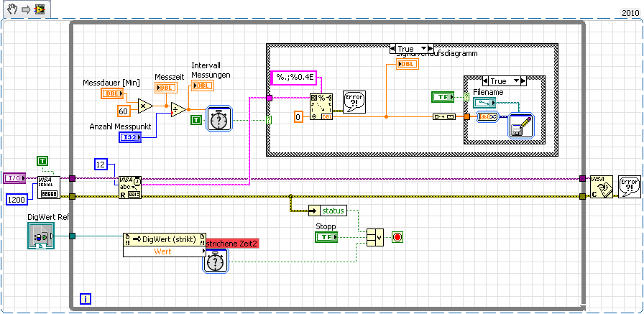Image resolution: width=644 pixels, height=314 pixels.
Task: Edit the default value constant 0
Action: [298, 118]
